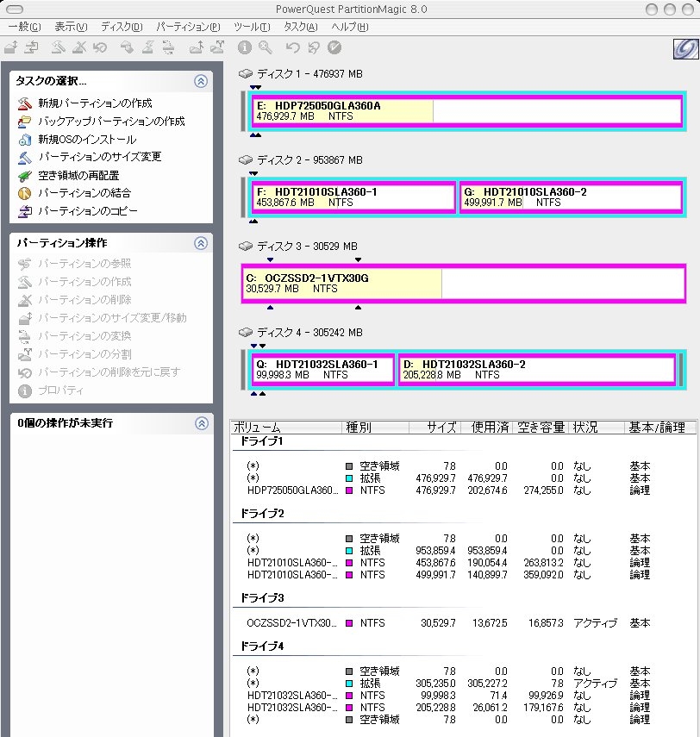Collapse the 0個の操作が未実行 panel
Viewport: 700px width, 737px height.
(201, 423)
